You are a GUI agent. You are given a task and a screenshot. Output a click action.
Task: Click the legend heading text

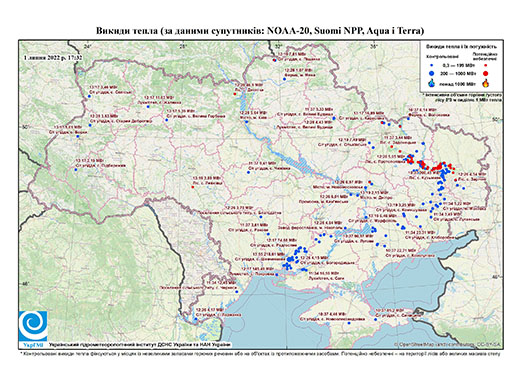point(461,46)
